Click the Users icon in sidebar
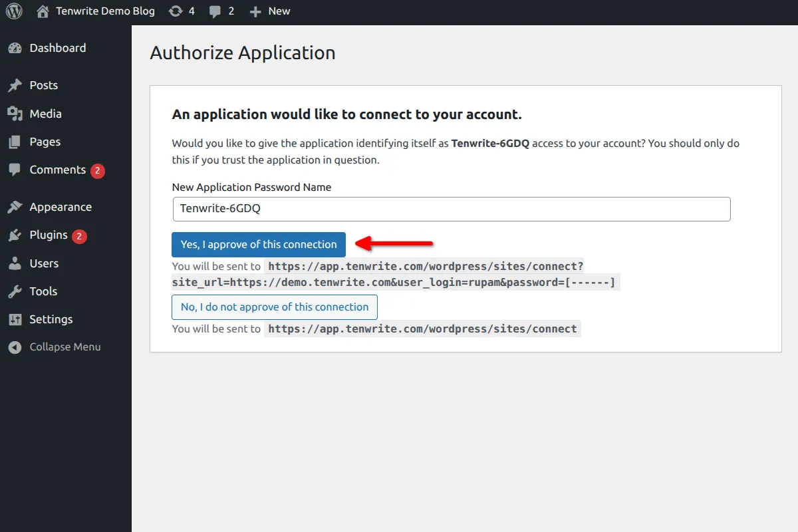This screenshot has width=798, height=532. [15, 263]
